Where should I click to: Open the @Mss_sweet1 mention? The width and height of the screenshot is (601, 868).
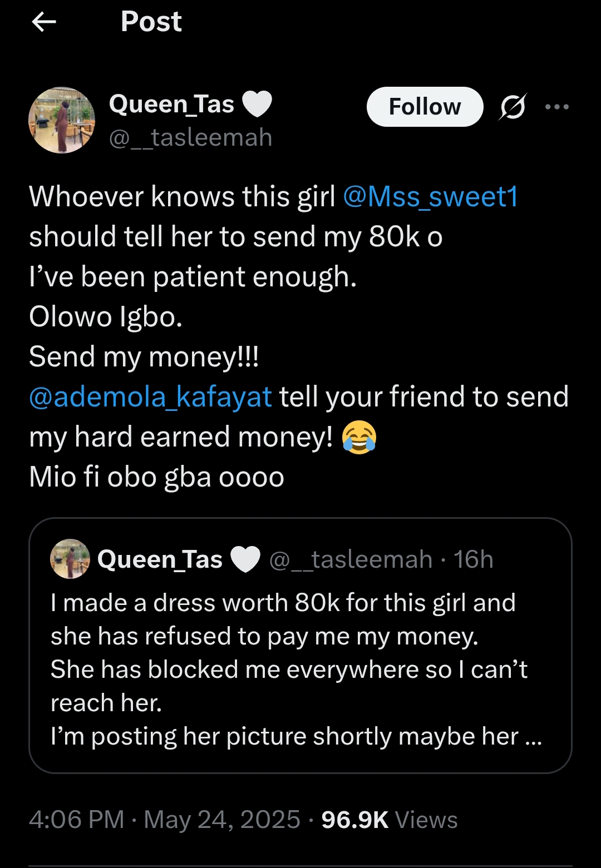[x=430, y=197]
